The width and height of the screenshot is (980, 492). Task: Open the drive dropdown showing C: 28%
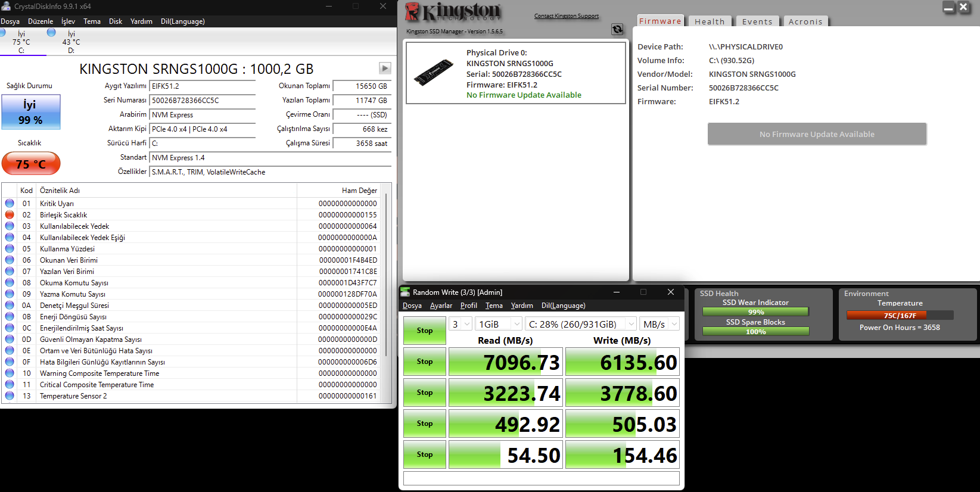(x=581, y=324)
